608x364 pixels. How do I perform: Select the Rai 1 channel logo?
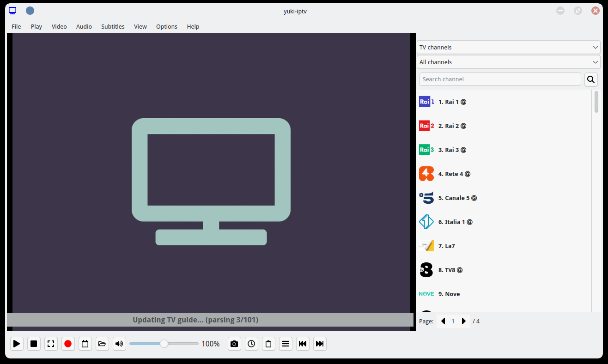pyautogui.click(x=426, y=102)
